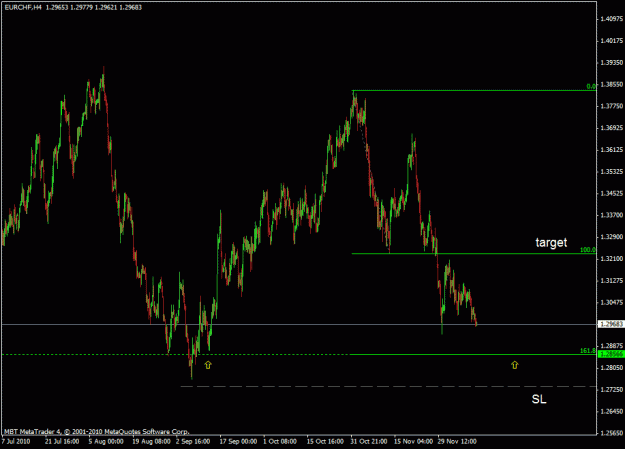Click the 1.36125 price axis label
This screenshot has width=625, height=449.
612,150
